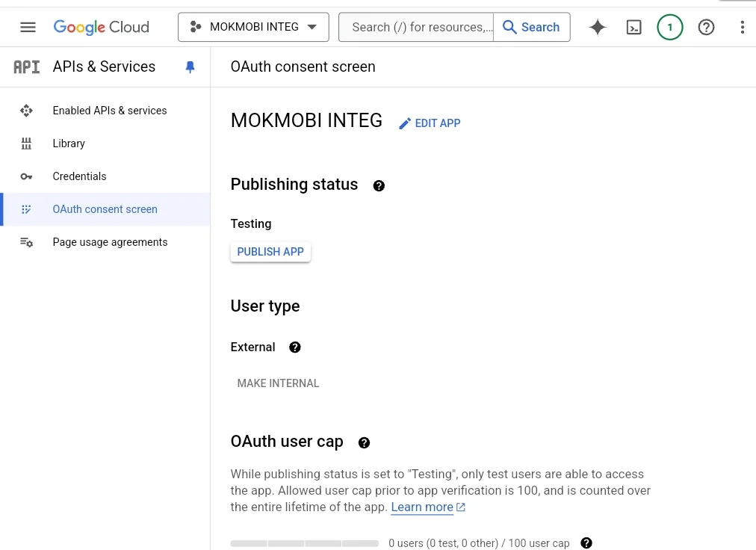Screen dimensions: 756x550
Task: Click the '0 users (0 test, 0 other)' text
Action: coord(443,543)
